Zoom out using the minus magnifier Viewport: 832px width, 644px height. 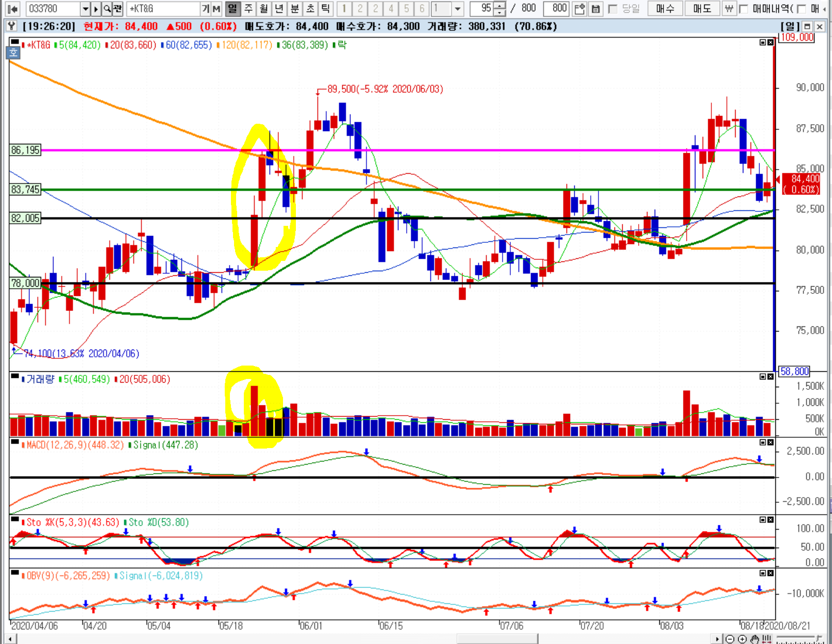(730, 639)
